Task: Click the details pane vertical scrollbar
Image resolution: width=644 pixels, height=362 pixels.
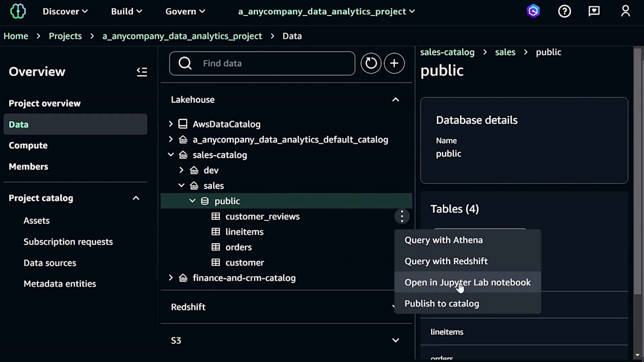Action: coord(638,172)
